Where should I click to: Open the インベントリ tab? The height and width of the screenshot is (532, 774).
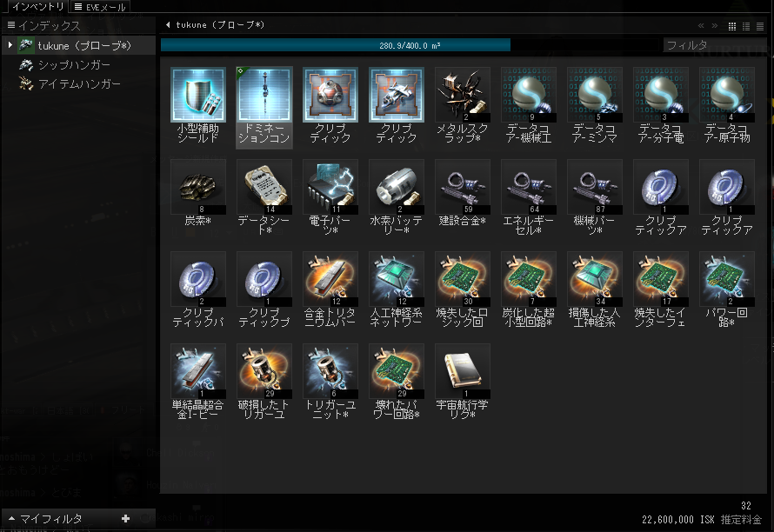[38, 6]
